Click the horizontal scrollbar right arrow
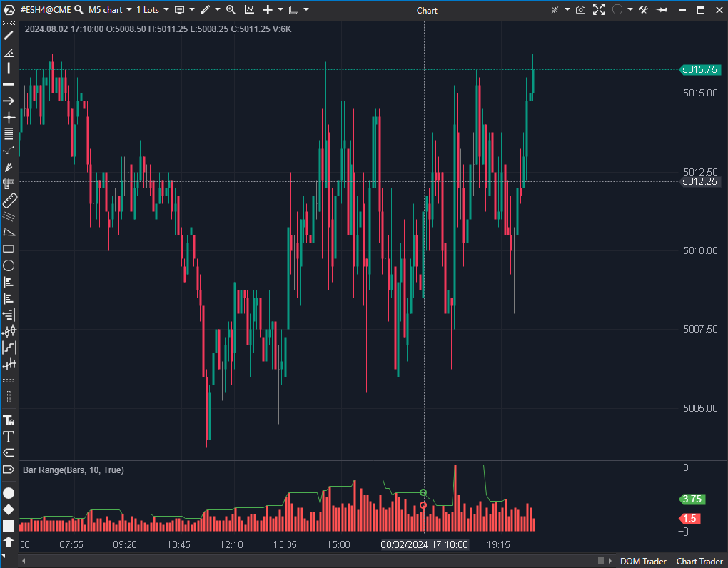The image size is (728, 568). pyautogui.click(x=610, y=561)
